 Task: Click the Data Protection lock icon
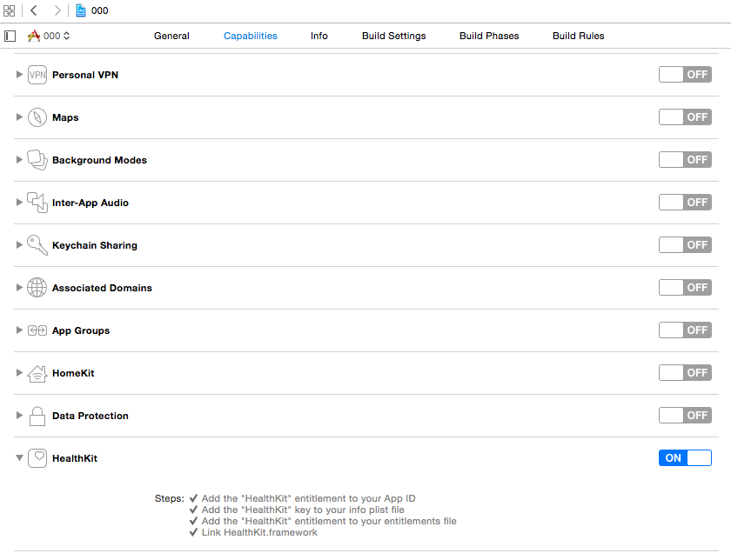click(37, 415)
